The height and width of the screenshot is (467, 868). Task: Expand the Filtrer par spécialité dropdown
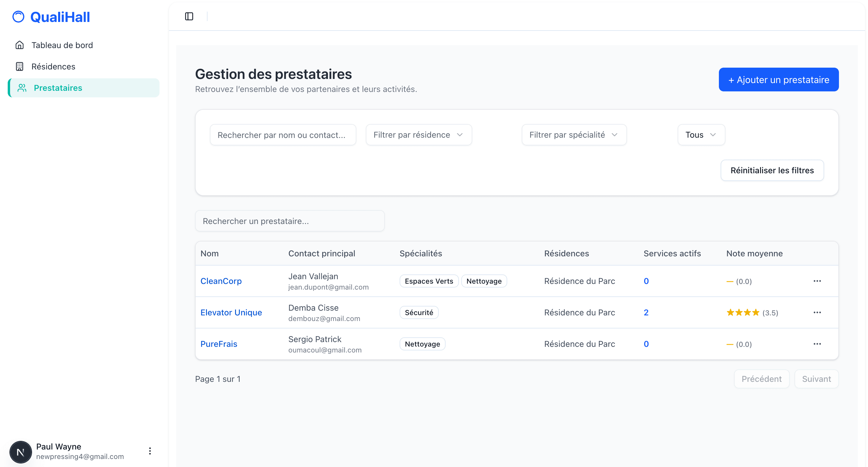(574, 134)
